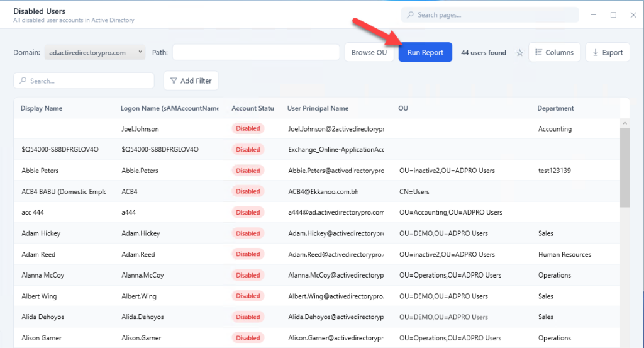Click the favorite star icon

[x=519, y=53]
